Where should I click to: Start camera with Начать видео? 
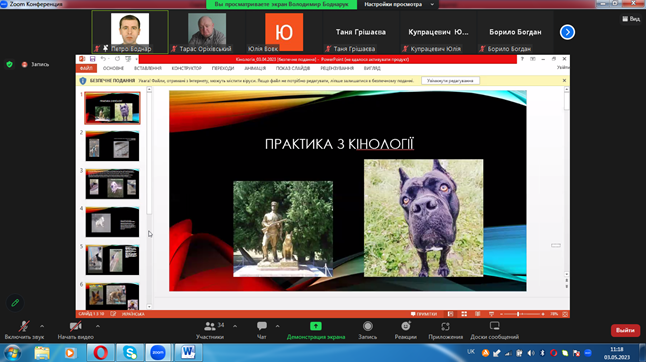(x=76, y=330)
